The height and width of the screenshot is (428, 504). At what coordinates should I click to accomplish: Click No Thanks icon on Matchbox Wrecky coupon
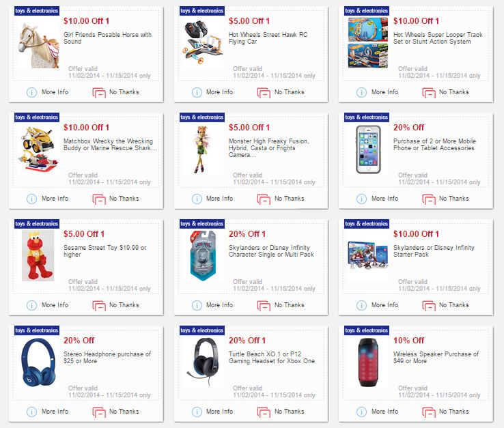click(x=98, y=199)
